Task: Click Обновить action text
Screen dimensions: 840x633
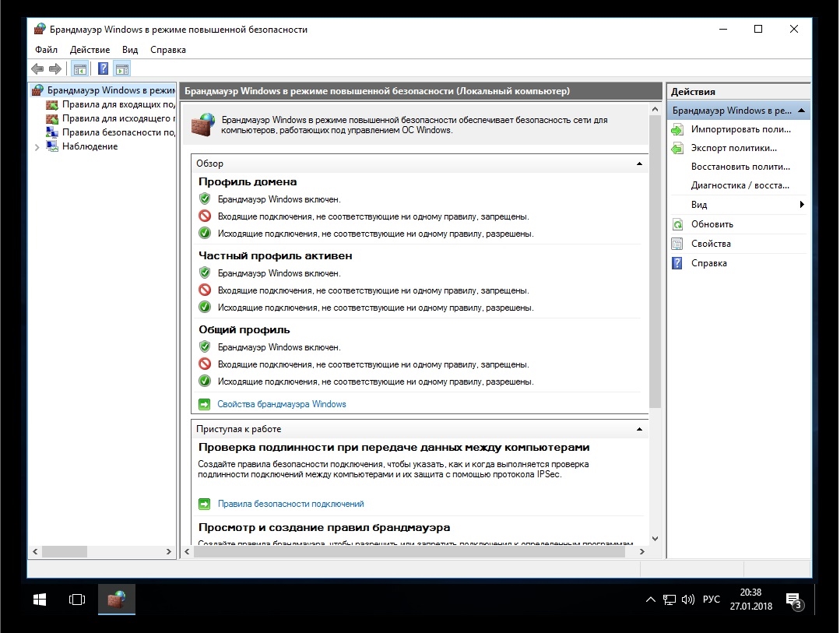Action: pyautogui.click(x=712, y=224)
